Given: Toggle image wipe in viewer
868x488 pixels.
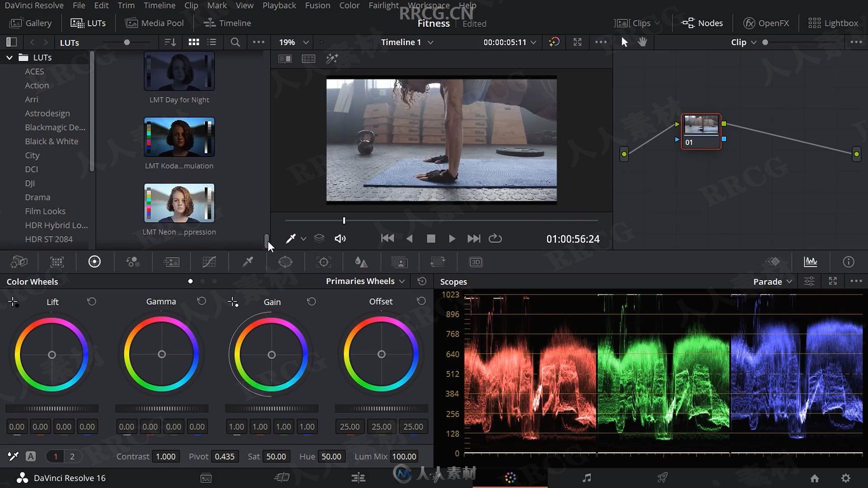Looking at the screenshot, I should coord(285,59).
